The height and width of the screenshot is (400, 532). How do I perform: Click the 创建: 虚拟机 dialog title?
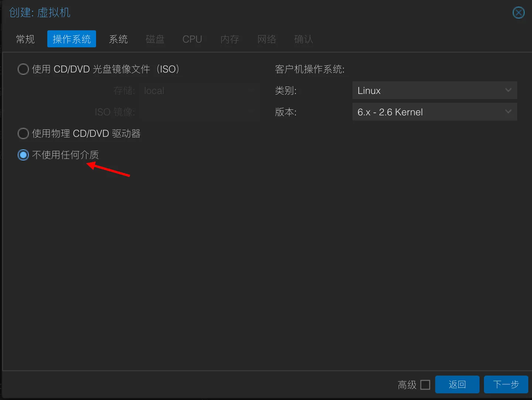coord(40,13)
